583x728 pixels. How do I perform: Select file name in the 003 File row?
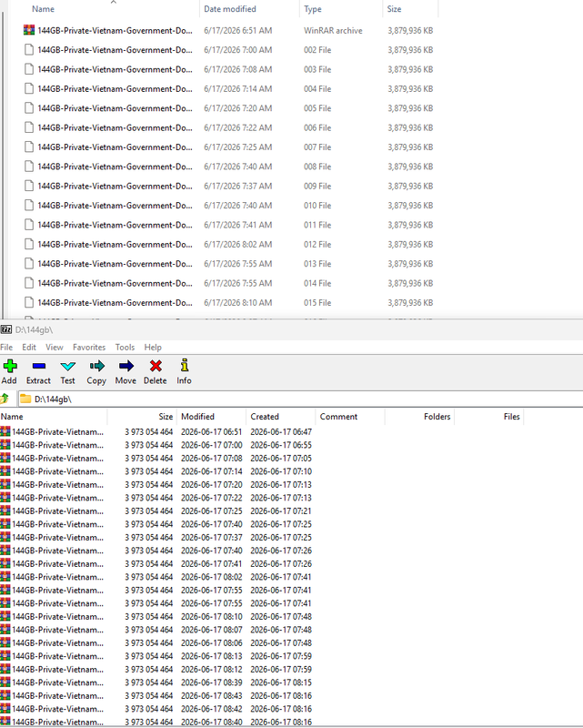click(x=116, y=69)
